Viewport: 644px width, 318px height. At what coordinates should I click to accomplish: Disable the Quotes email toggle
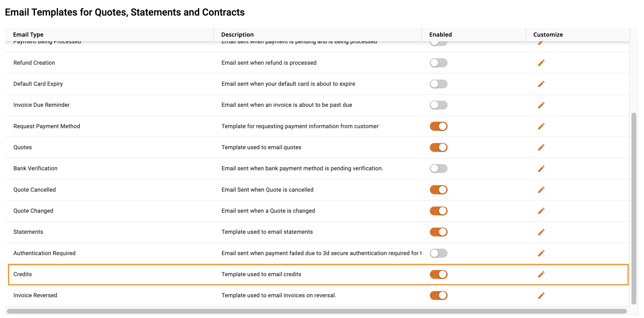438,147
